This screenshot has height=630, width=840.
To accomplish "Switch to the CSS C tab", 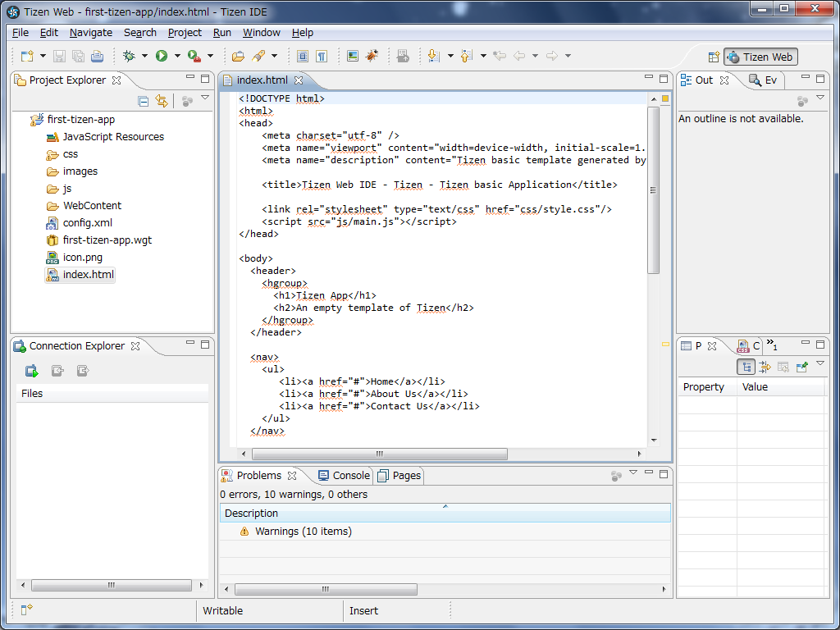I will coord(749,346).
